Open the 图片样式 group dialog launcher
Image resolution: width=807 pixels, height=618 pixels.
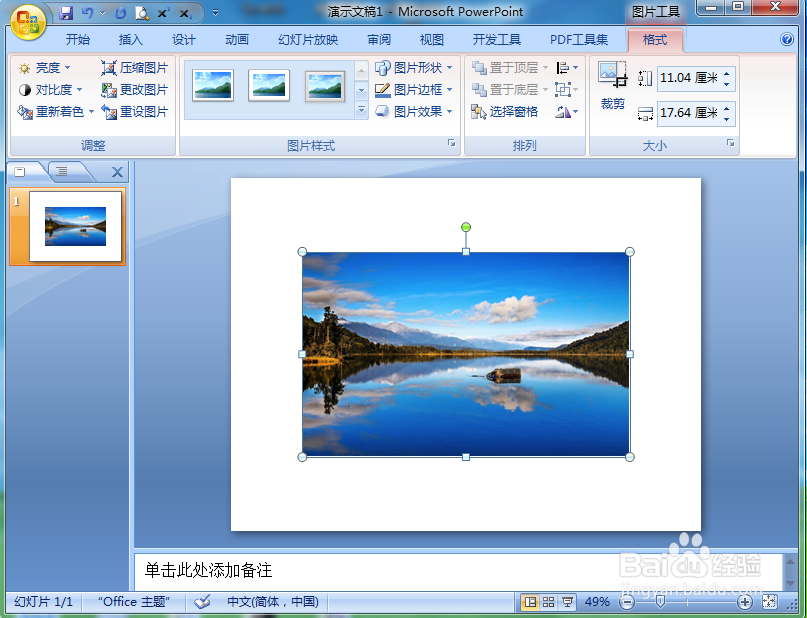(451, 143)
